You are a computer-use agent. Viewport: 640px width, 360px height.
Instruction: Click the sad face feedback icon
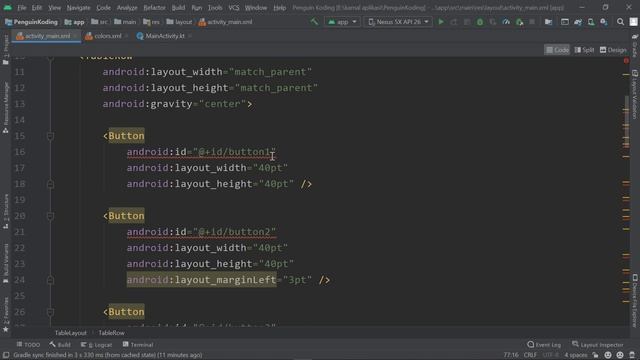pyautogui.click(x=620, y=355)
